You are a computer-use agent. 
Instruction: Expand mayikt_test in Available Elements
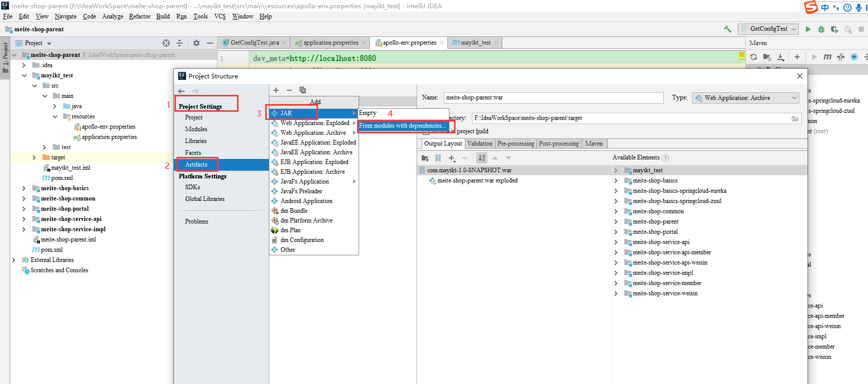click(x=616, y=170)
